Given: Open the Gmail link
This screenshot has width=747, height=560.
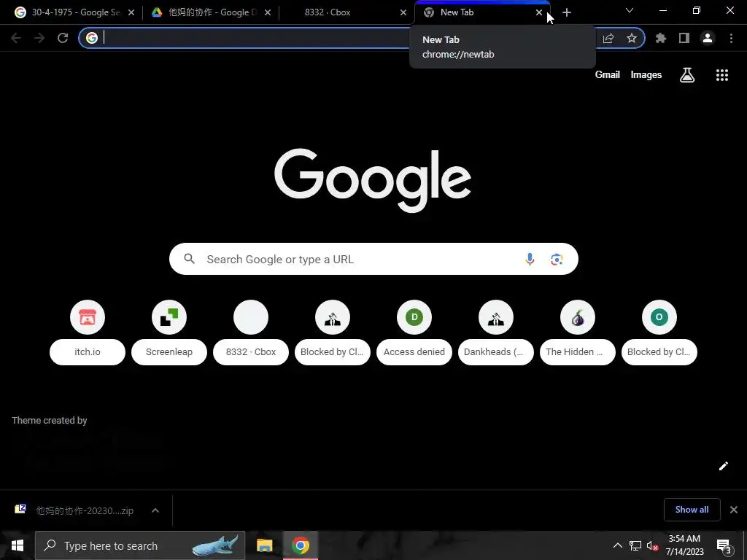Looking at the screenshot, I should point(608,75).
